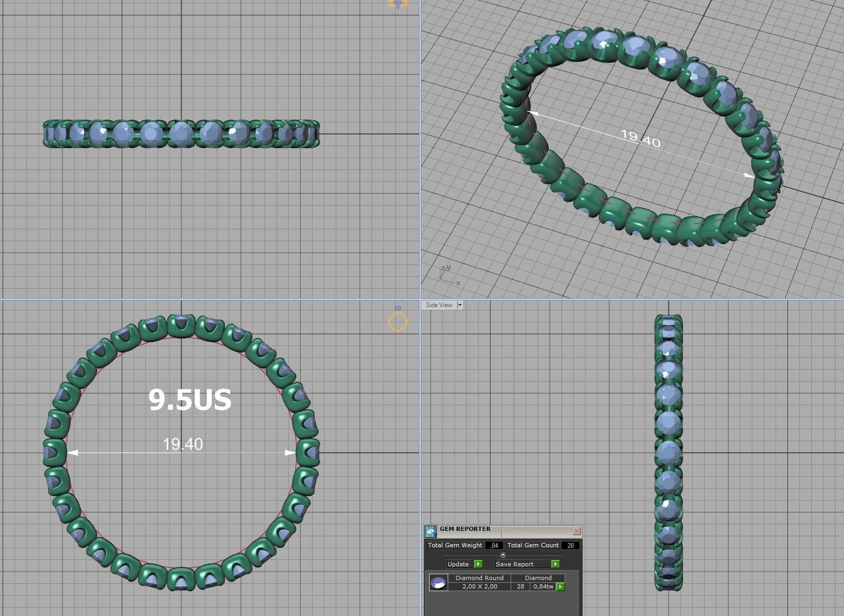The image size is (844, 616).
Task: Click the Side View viewport label
Action: point(439,305)
